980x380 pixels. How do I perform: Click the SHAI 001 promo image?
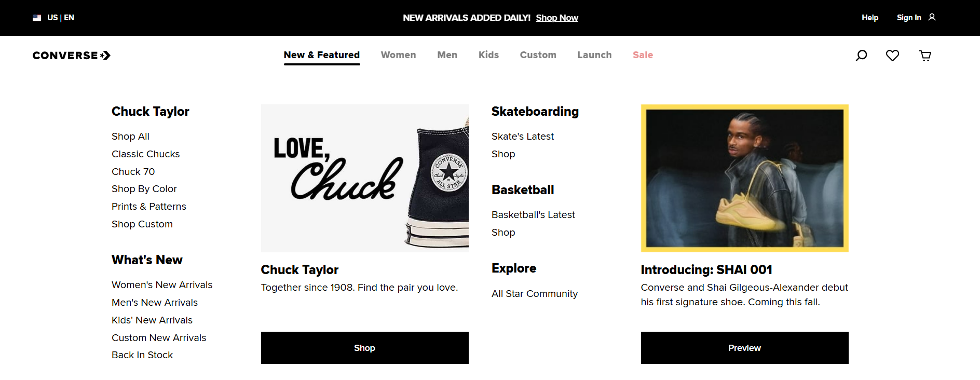click(x=744, y=178)
